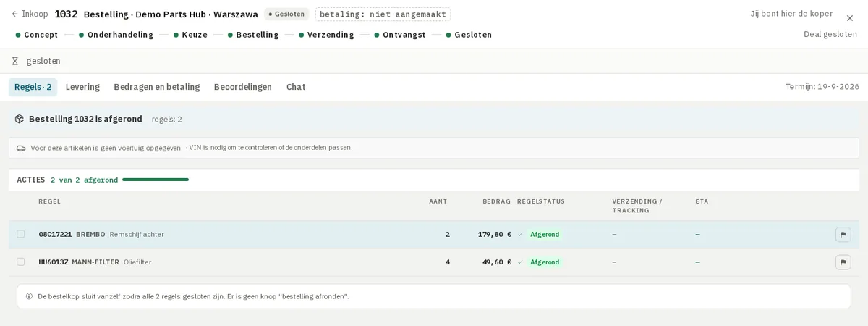
Task: Click part number HU6013Z
Action: (54, 262)
